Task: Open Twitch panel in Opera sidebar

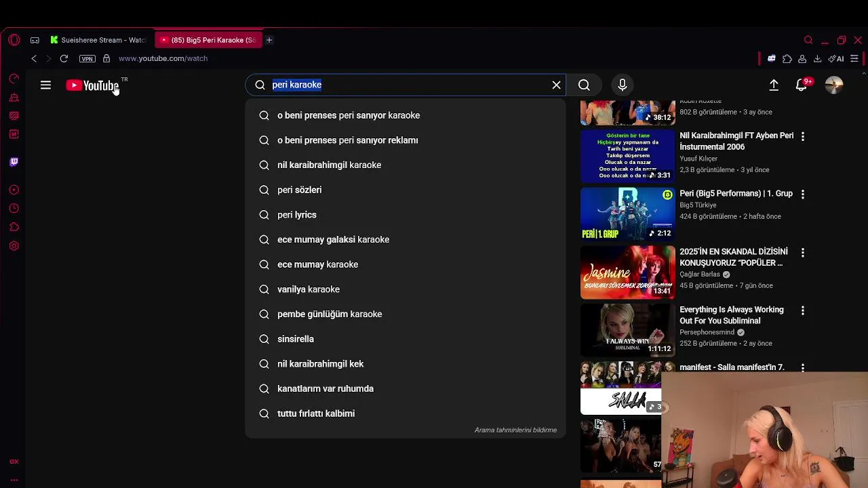Action: point(14,162)
